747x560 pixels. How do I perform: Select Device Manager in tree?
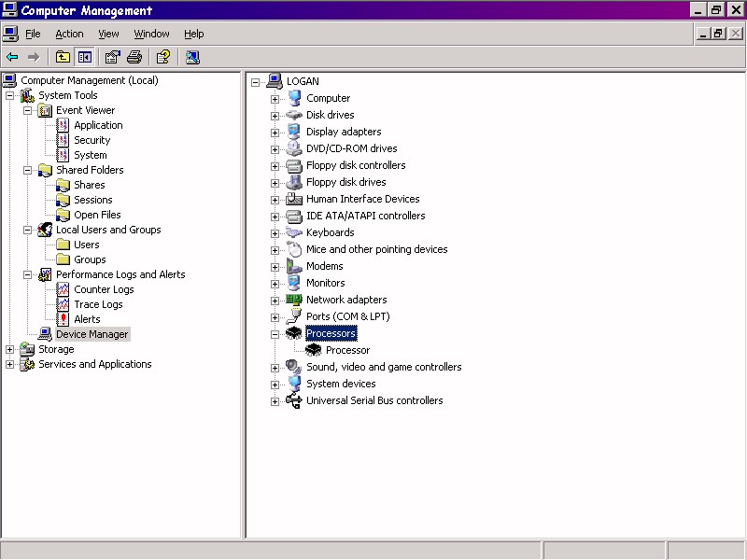(92, 334)
